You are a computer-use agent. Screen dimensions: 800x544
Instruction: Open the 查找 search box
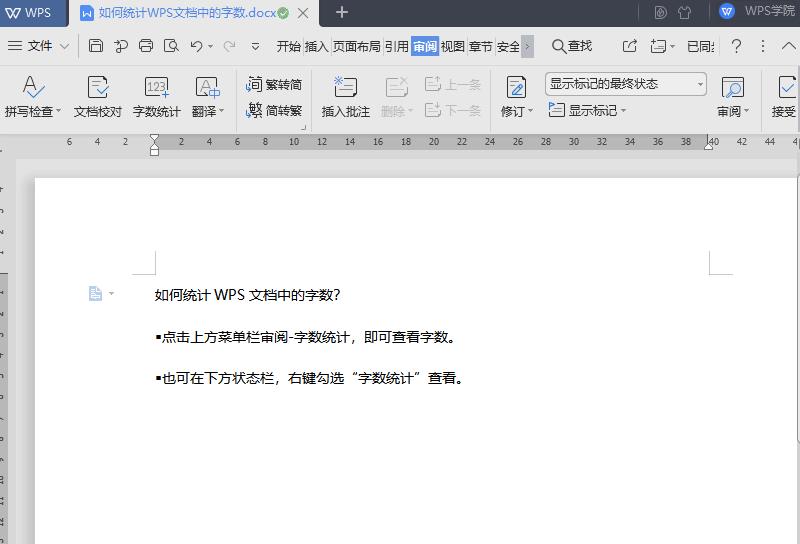(x=572, y=46)
